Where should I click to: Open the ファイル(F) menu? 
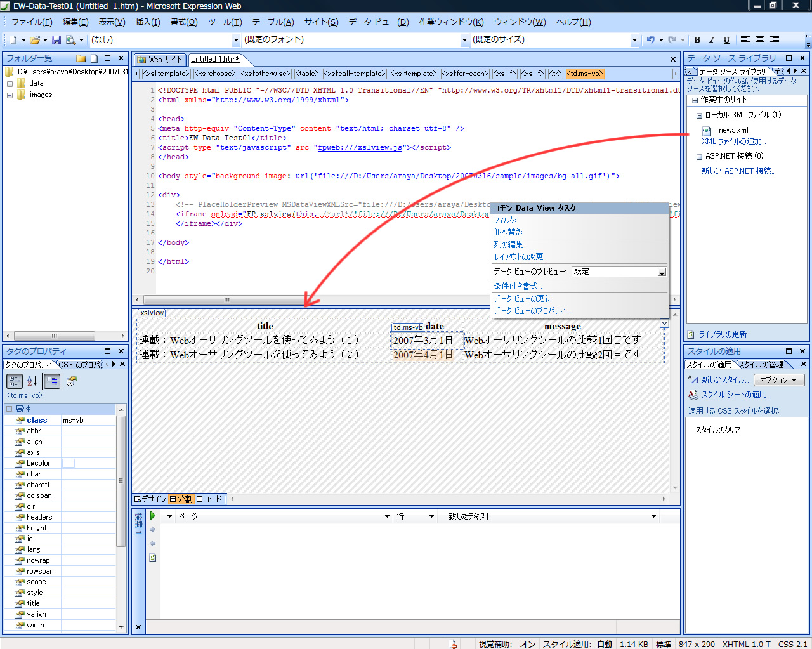coord(32,22)
